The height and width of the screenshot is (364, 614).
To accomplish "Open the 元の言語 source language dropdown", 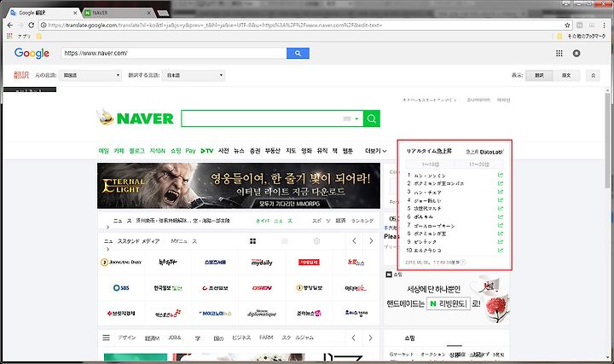I will 90,75.
